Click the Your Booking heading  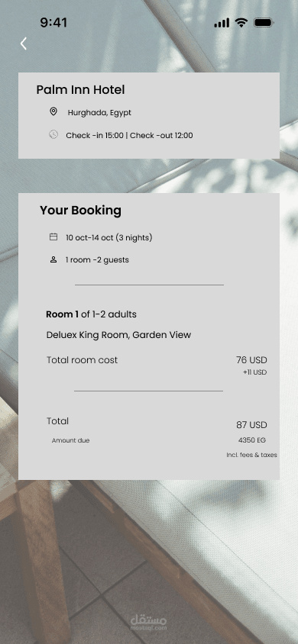80,211
